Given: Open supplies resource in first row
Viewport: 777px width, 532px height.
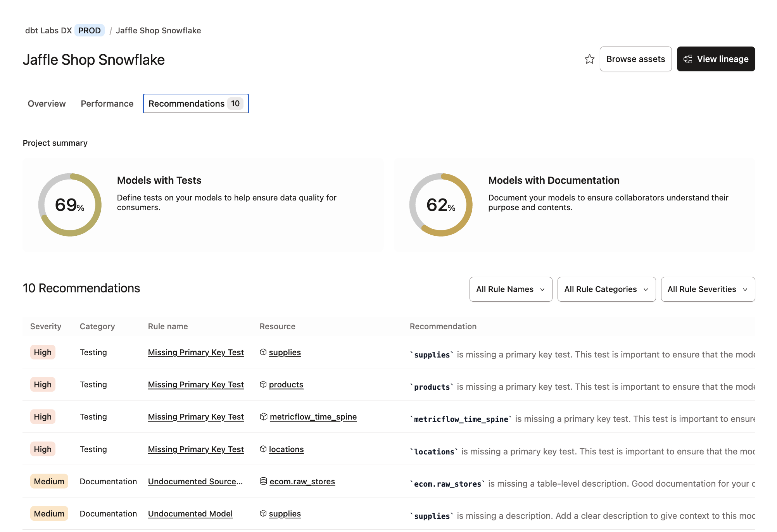Looking at the screenshot, I should click(x=285, y=352).
